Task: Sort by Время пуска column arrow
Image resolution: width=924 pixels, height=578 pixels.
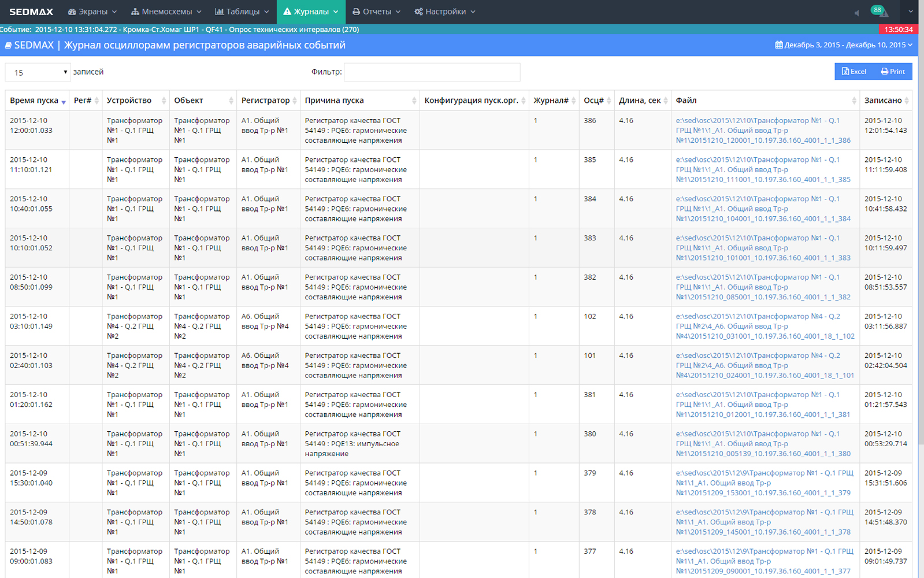Action: pyautogui.click(x=63, y=102)
